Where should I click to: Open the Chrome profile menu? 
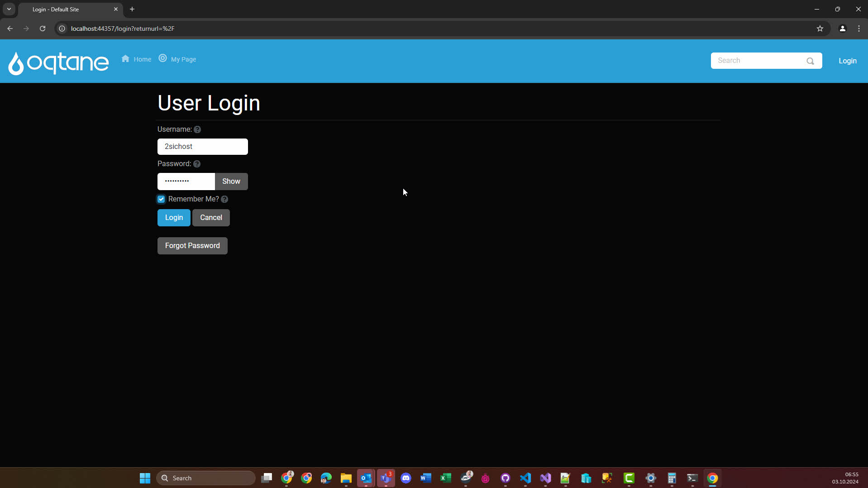tap(842, 29)
